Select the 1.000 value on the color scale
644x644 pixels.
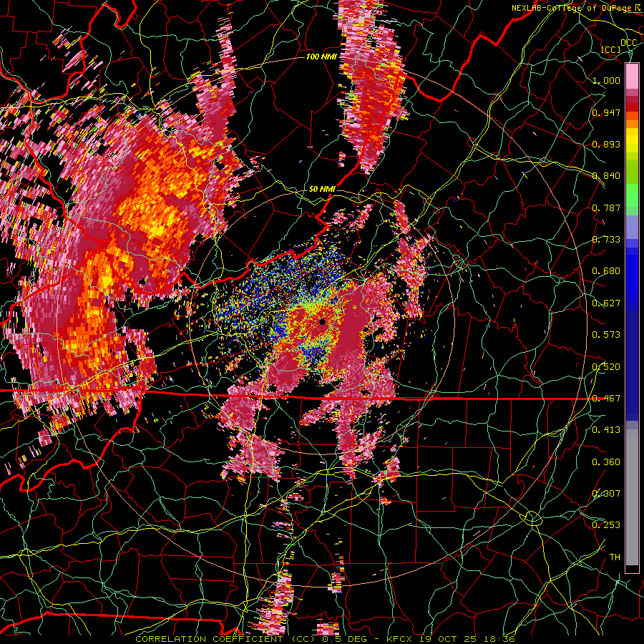click(x=606, y=80)
